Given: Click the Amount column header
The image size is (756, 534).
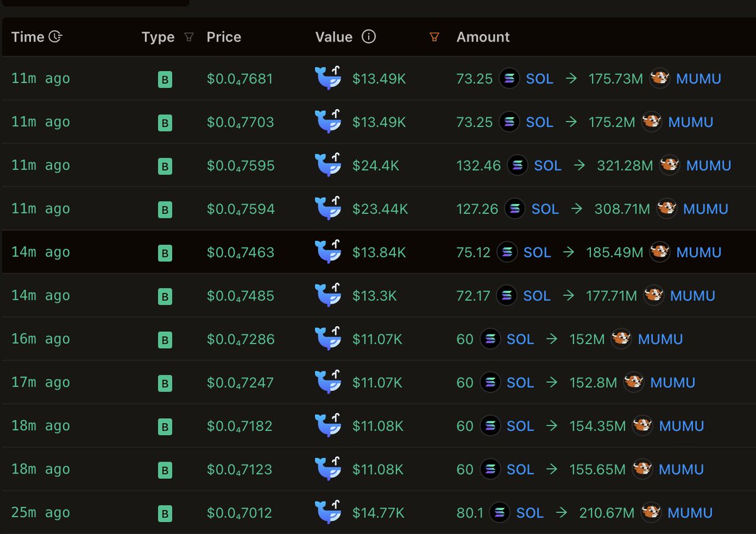Looking at the screenshot, I should (483, 37).
